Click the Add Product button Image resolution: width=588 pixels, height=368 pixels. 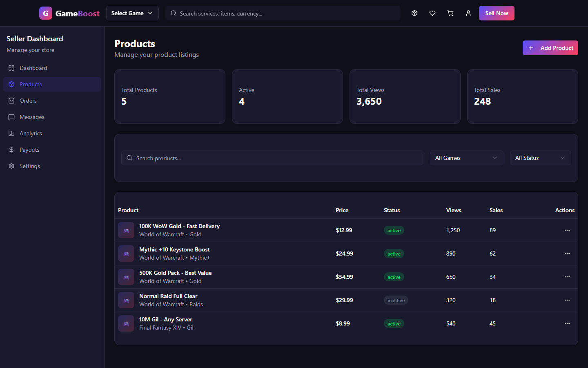tap(550, 48)
